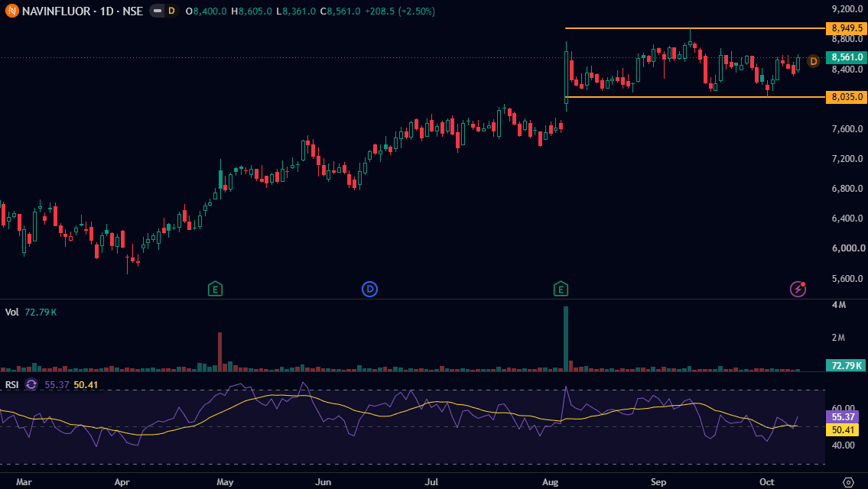Open chart settings gear in bottom right corner
This screenshot has height=489, width=868.
pos(848,482)
